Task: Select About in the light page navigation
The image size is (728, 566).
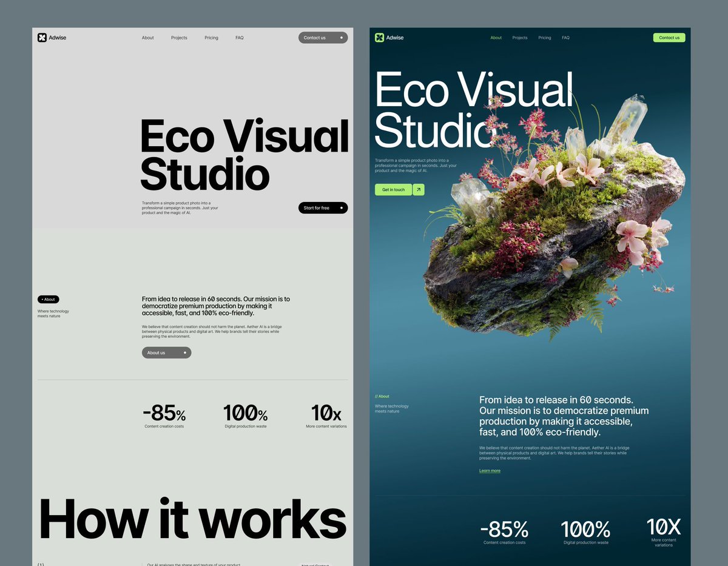Action: [147, 37]
